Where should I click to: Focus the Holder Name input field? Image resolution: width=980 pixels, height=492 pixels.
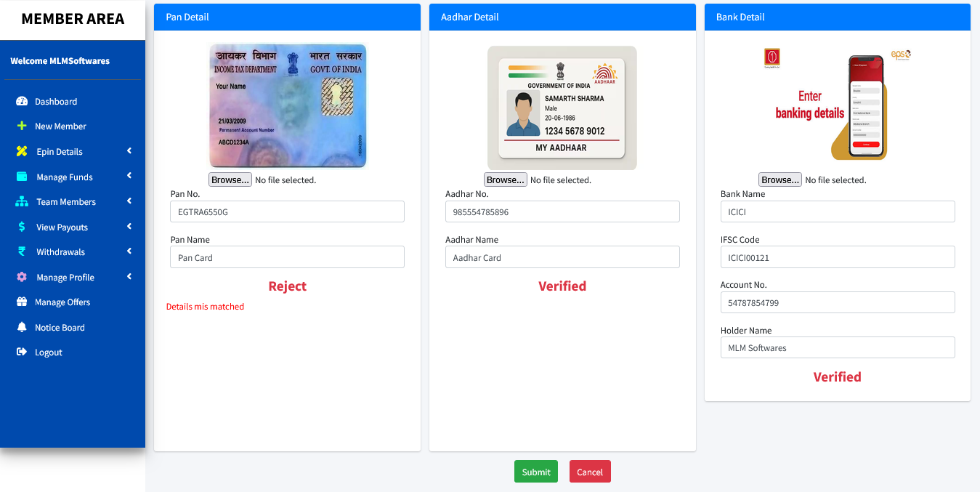[x=838, y=347]
